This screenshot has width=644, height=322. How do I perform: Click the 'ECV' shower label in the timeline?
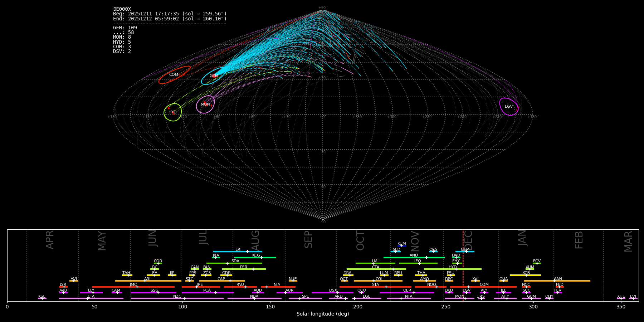coord(537,261)
